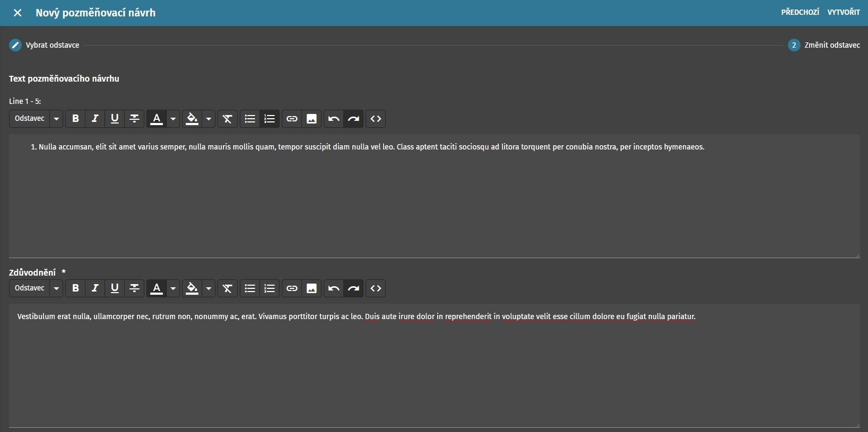Toggle strikethrough in the amendment text toolbar

point(135,119)
